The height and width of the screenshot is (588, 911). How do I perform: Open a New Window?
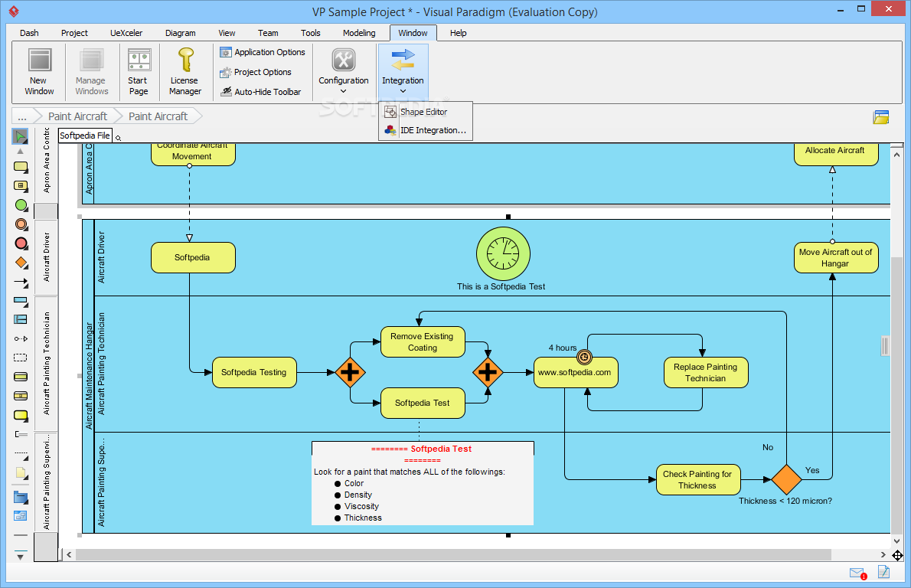(x=39, y=71)
